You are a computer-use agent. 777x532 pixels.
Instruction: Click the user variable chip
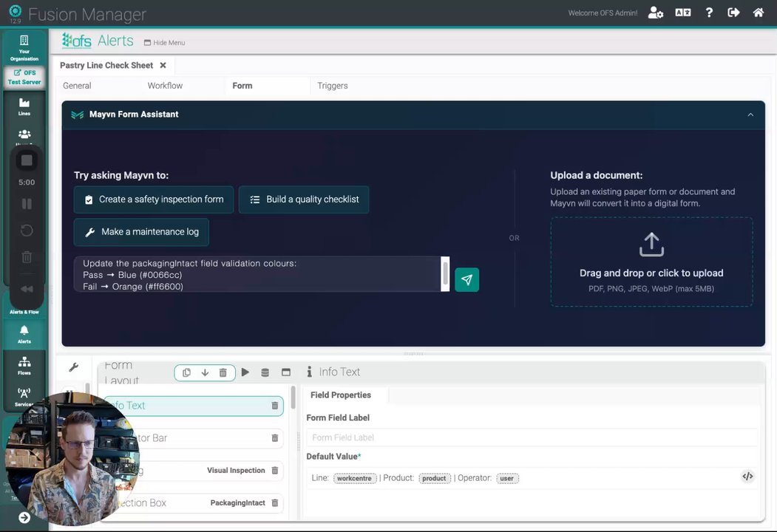[507, 479]
